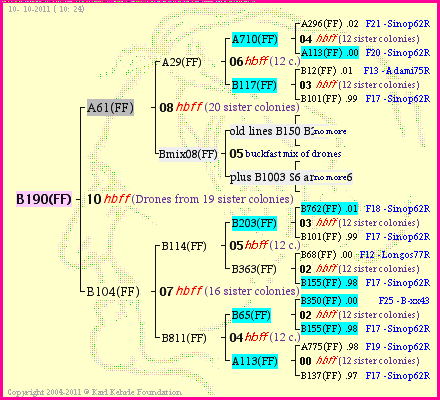Click the cyan A113(FF) .00 entry
Viewport: 440px width, 400px height.
330,53
